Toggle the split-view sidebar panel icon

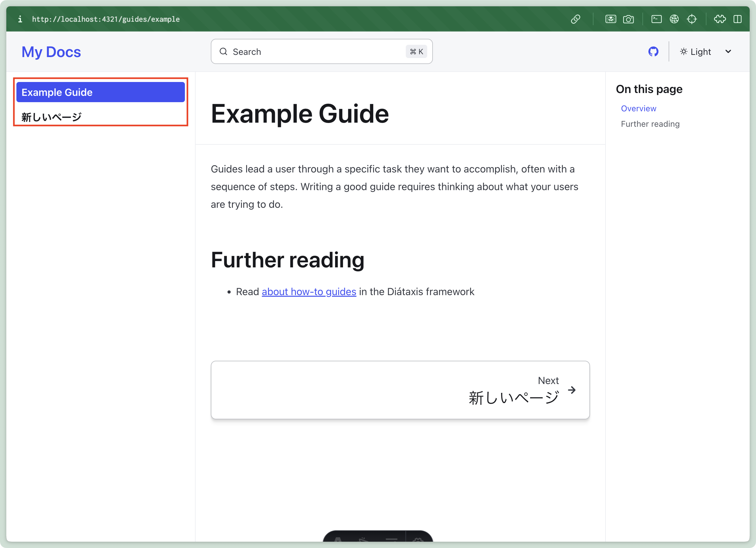click(737, 19)
